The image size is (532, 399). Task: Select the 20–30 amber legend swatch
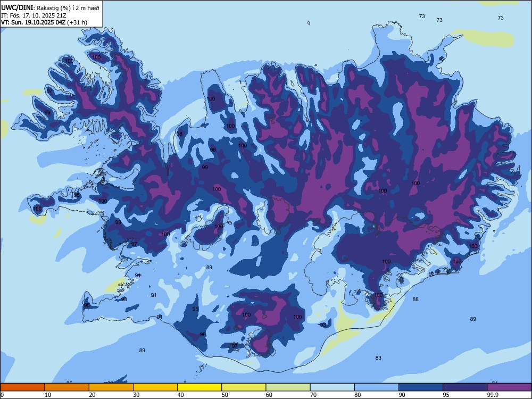pyautogui.click(x=111, y=387)
